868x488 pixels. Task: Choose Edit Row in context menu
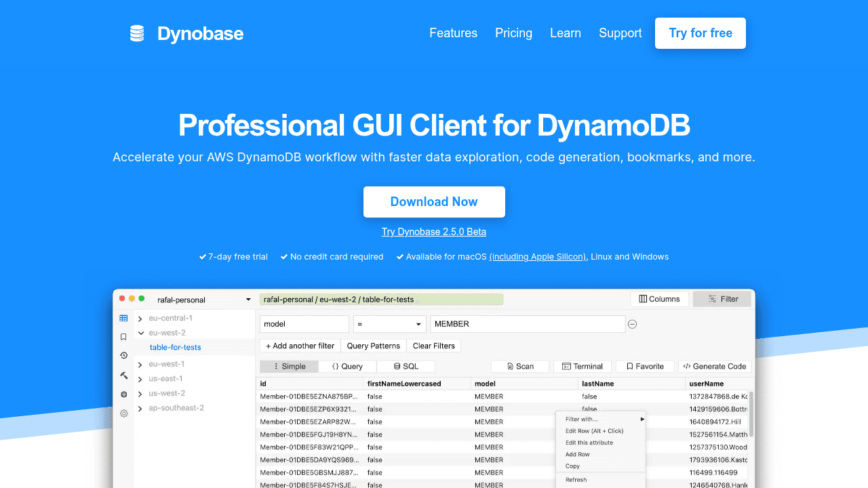point(601,431)
